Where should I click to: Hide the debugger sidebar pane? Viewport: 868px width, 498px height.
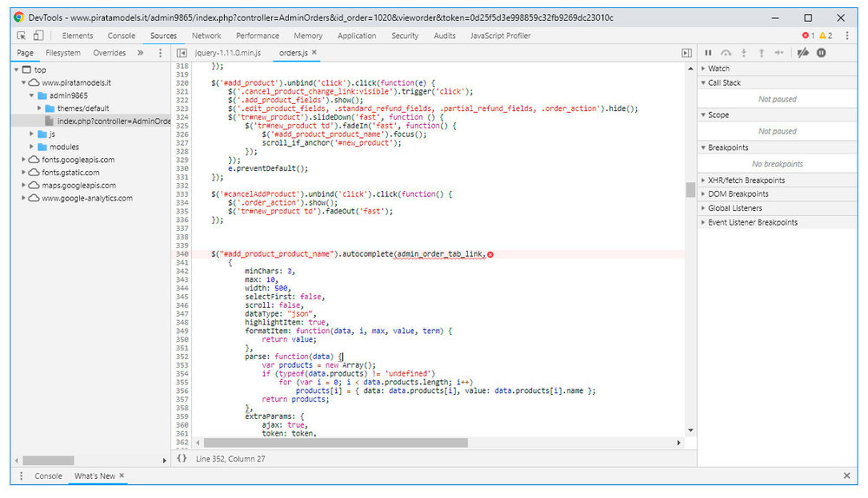coord(687,53)
